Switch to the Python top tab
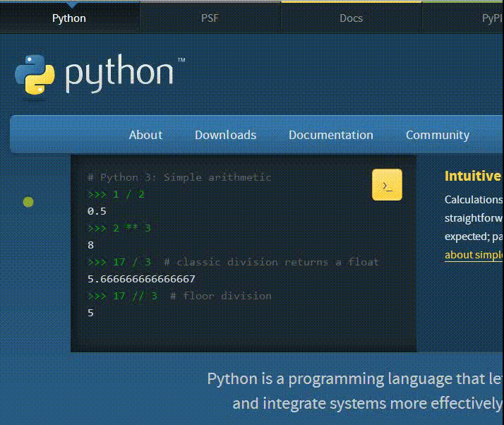The image size is (504, 425). 69,18
